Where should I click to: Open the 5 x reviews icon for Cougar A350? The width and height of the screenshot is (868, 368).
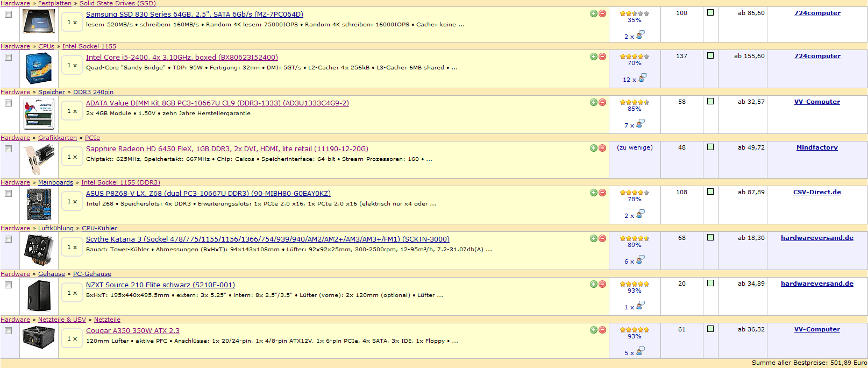pos(641,351)
